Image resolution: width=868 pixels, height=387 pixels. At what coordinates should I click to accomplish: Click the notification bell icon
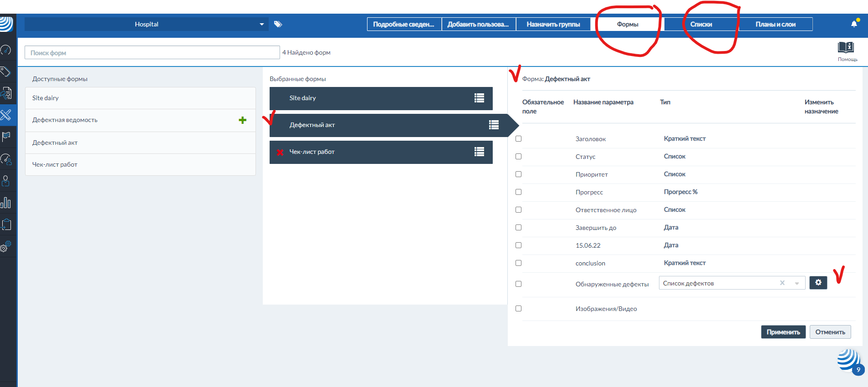pos(854,24)
